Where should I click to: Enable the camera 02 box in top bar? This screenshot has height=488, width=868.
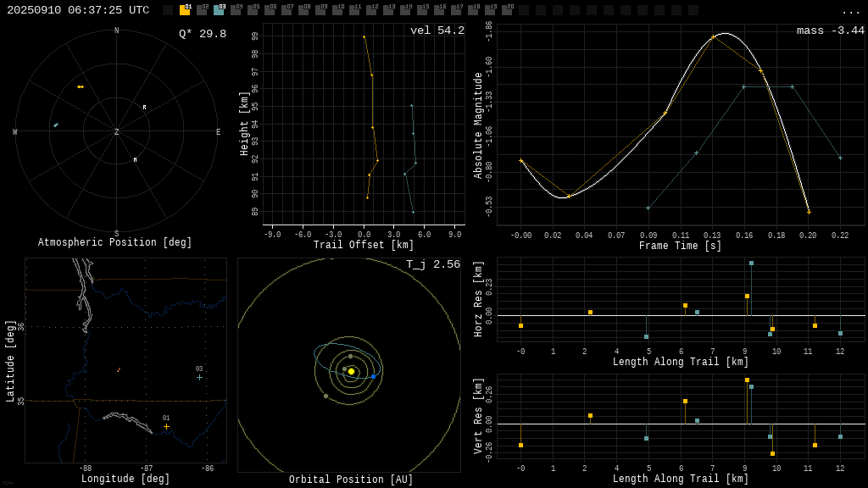pos(202,10)
